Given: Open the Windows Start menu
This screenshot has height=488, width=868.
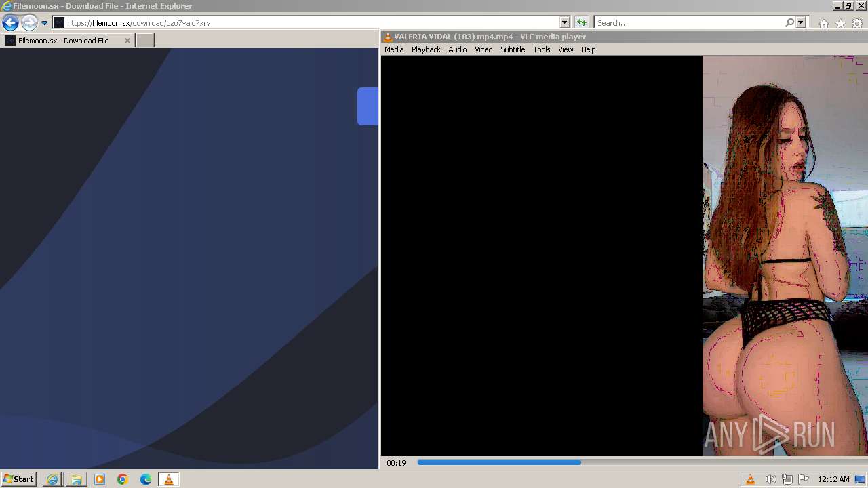Looking at the screenshot, I should (18, 479).
